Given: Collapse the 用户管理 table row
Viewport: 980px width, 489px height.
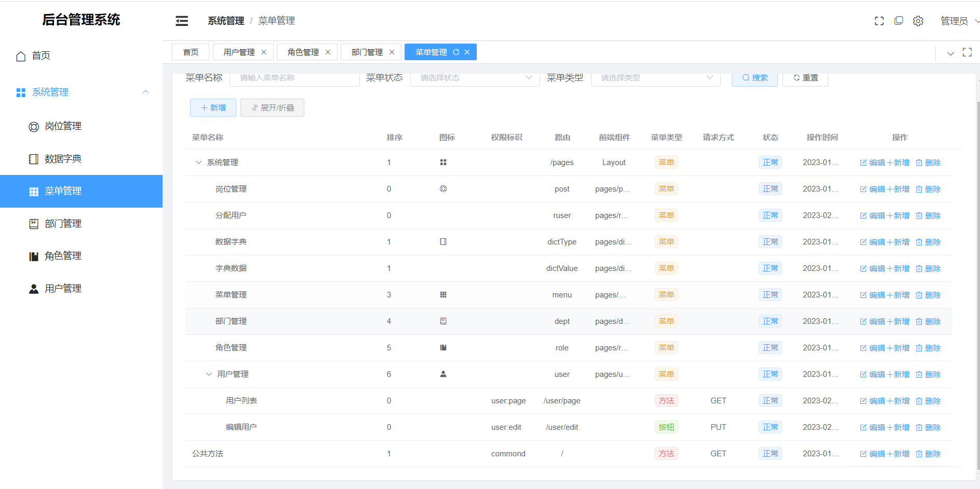Looking at the screenshot, I should point(209,374).
